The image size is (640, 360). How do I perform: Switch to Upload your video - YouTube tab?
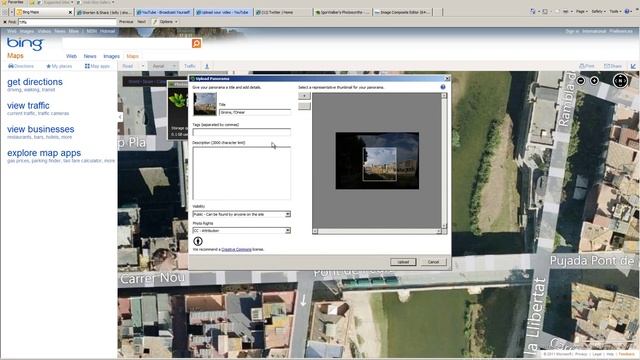pos(223,12)
